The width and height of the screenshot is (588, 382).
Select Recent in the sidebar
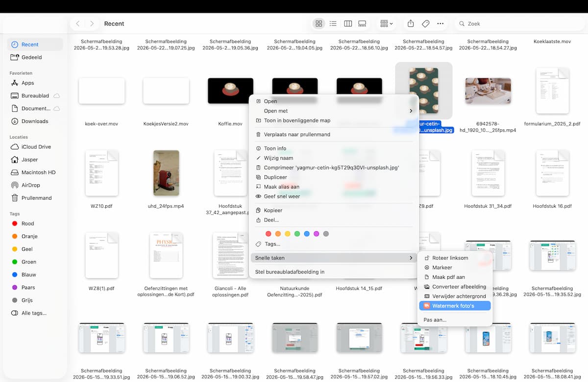35,45
